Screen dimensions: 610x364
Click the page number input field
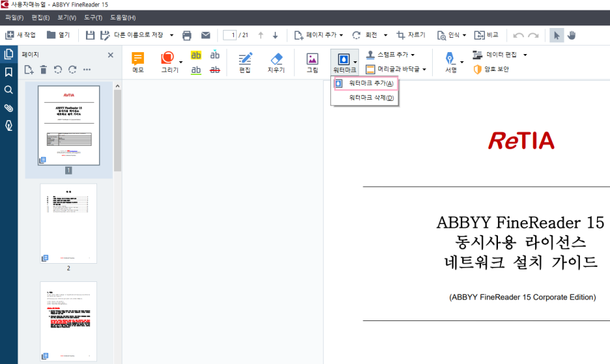tap(230, 35)
